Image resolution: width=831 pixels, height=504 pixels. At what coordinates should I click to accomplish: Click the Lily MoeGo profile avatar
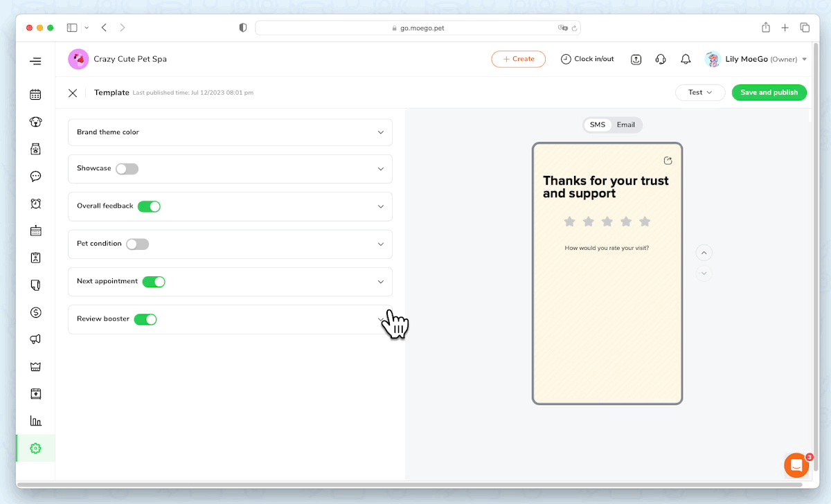point(713,60)
